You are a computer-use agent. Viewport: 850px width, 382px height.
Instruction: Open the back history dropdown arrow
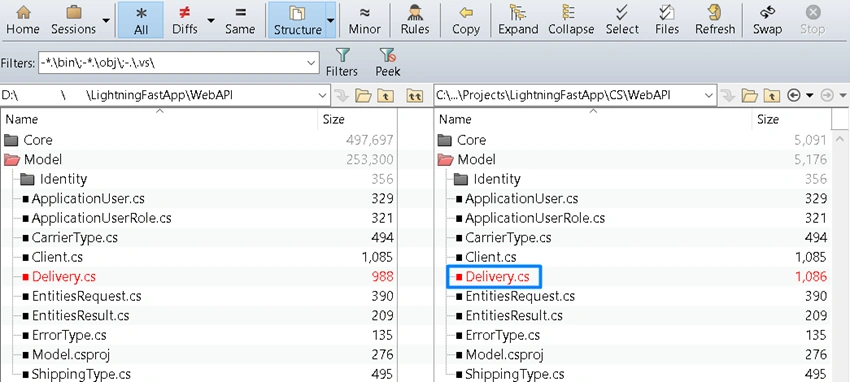tap(810, 96)
